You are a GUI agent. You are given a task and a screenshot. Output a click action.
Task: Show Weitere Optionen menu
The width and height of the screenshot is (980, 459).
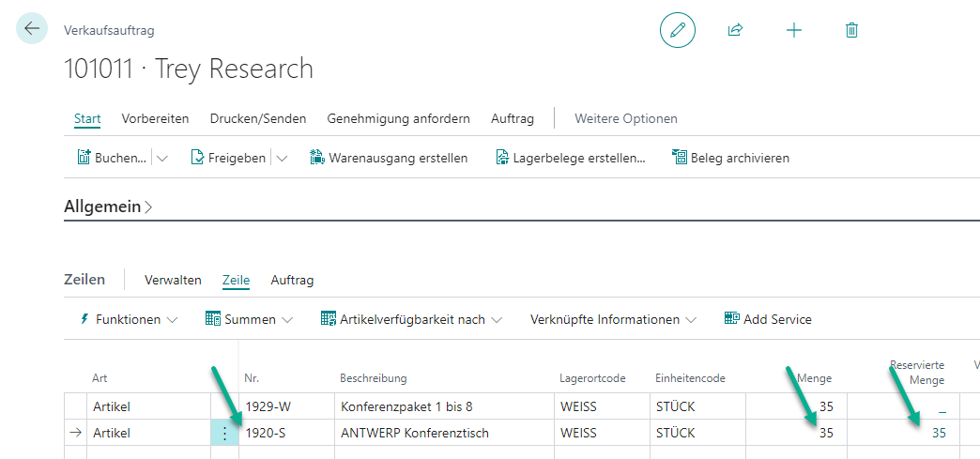point(625,118)
